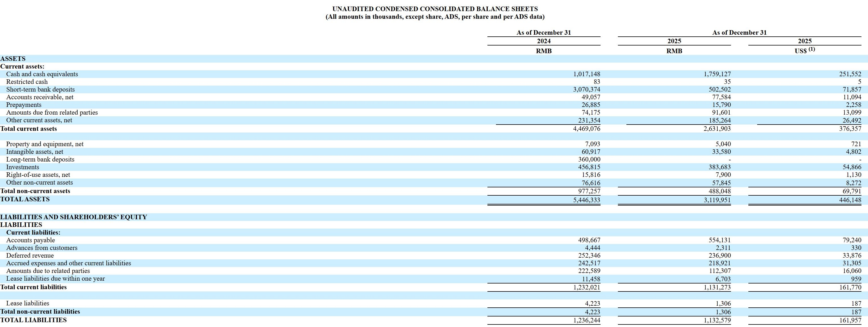Click the 2024 RMB column header
Viewport: 868px width, 327px height.
click(x=543, y=51)
